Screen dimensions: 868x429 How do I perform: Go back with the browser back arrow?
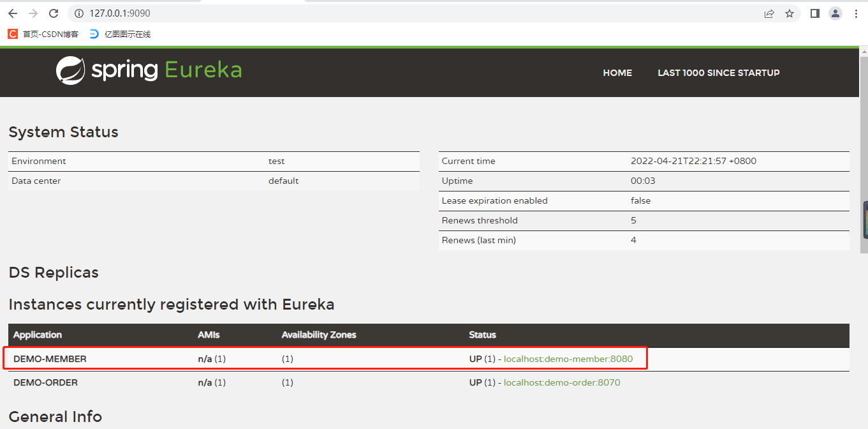[x=13, y=13]
